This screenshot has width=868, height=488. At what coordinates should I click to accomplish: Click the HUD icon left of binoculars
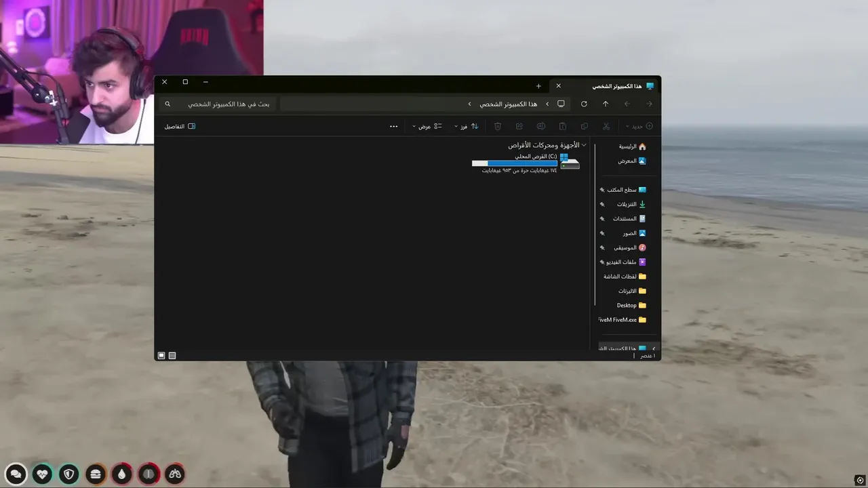(148, 474)
